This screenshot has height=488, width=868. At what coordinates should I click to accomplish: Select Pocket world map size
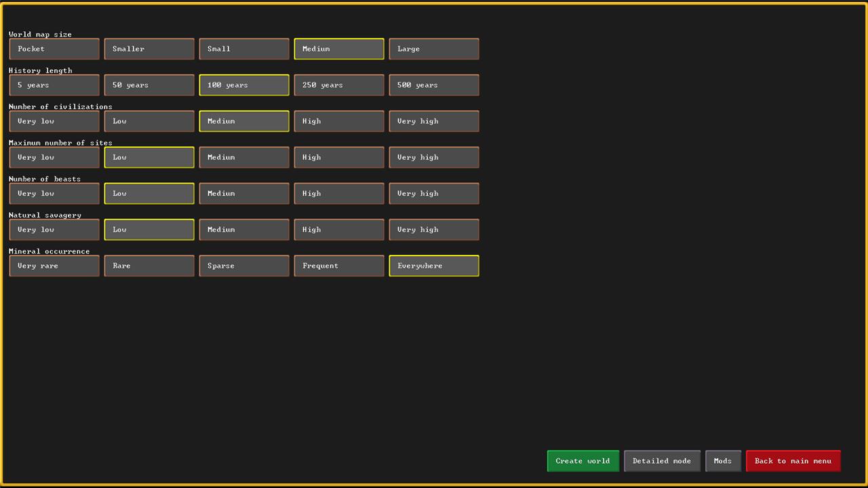click(x=54, y=49)
